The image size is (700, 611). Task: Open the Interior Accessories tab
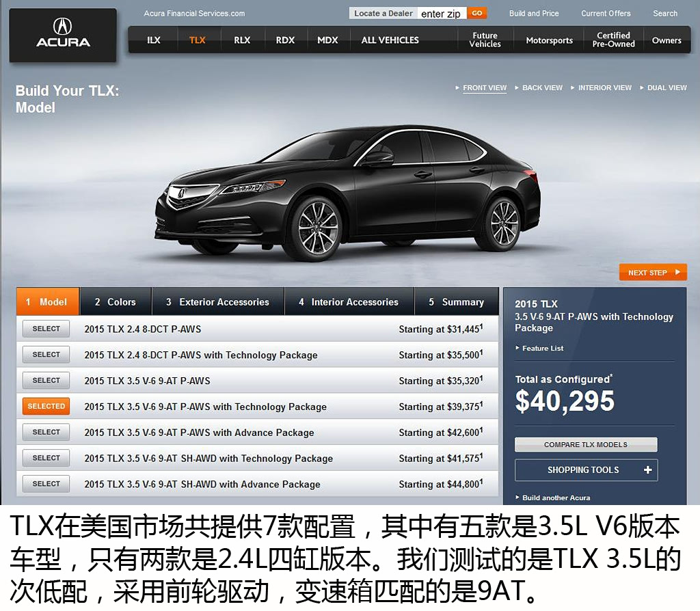click(349, 301)
